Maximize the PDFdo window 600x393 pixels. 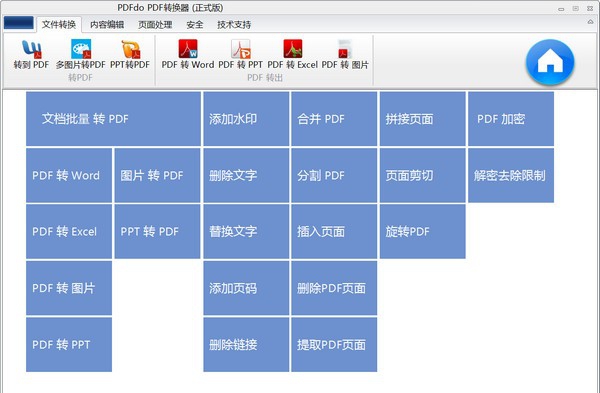[x=576, y=8]
